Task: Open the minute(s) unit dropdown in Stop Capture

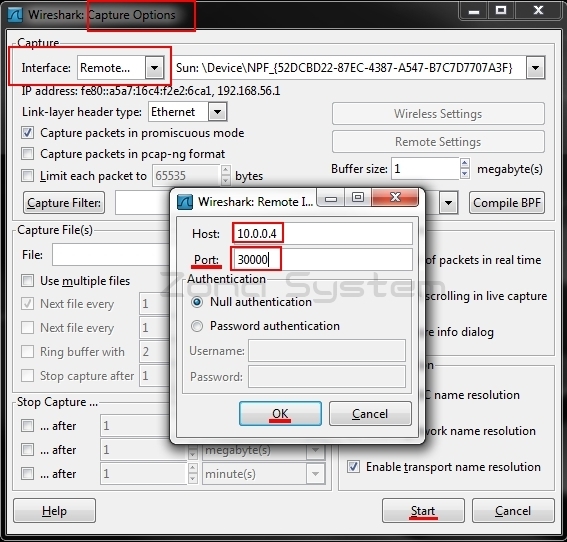Action: (315, 473)
